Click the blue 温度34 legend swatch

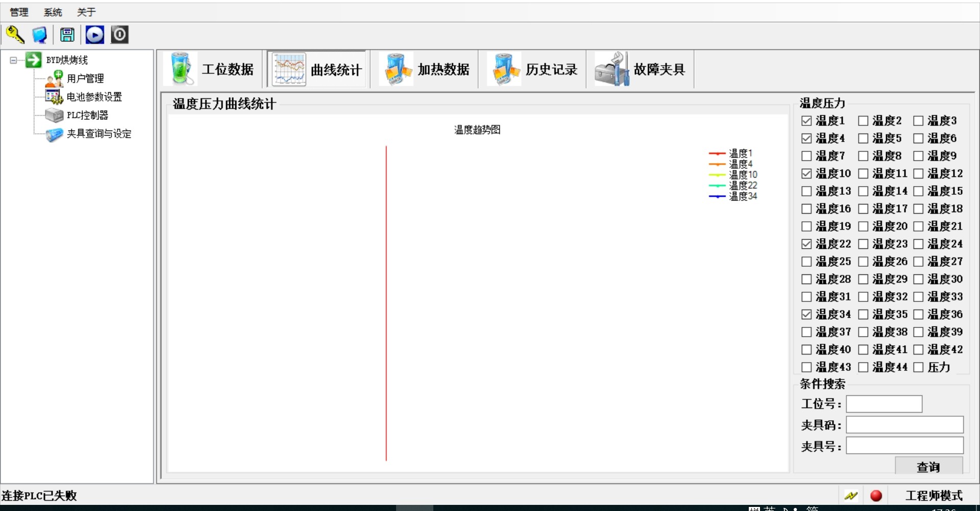click(x=717, y=196)
